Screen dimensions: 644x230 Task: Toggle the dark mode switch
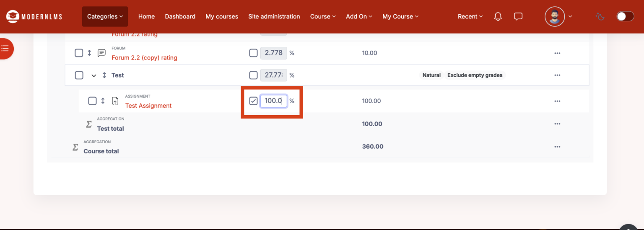(x=625, y=16)
